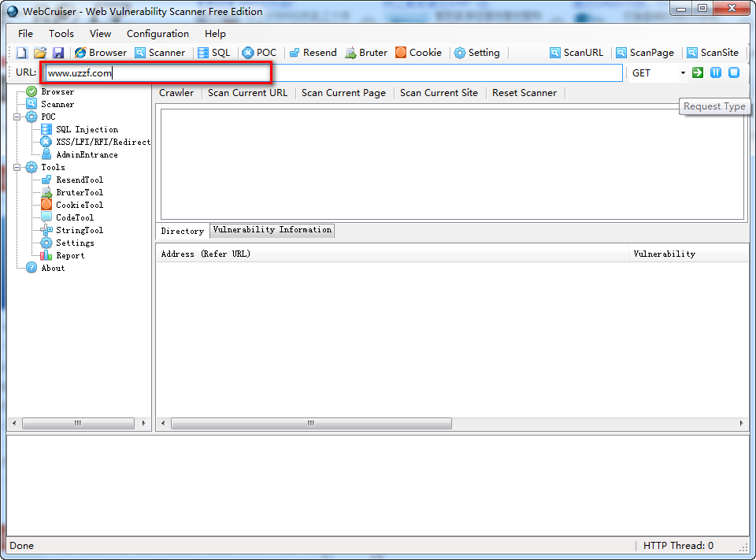Select SQL Injection in the tree
Screen dimensions: 756x560
[87, 129]
